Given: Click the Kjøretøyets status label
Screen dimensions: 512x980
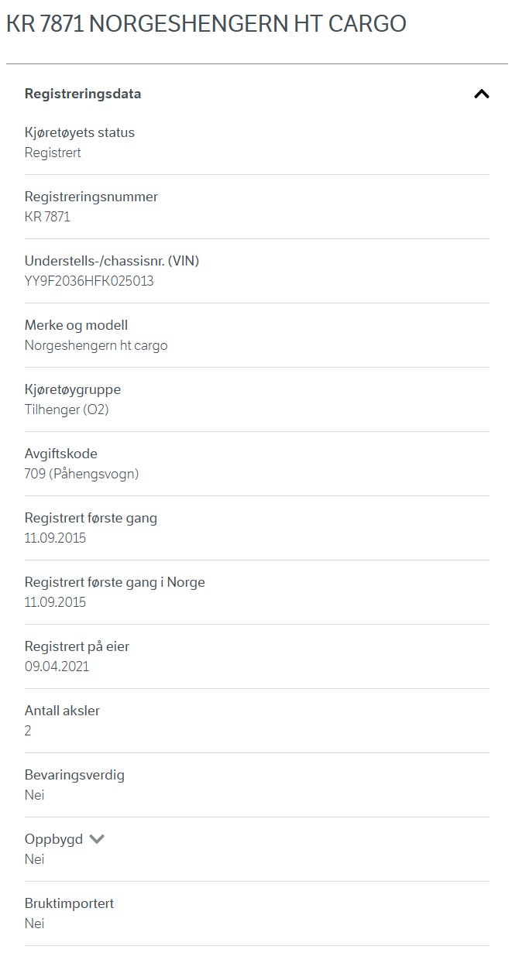Looking at the screenshot, I should [80, 132].
